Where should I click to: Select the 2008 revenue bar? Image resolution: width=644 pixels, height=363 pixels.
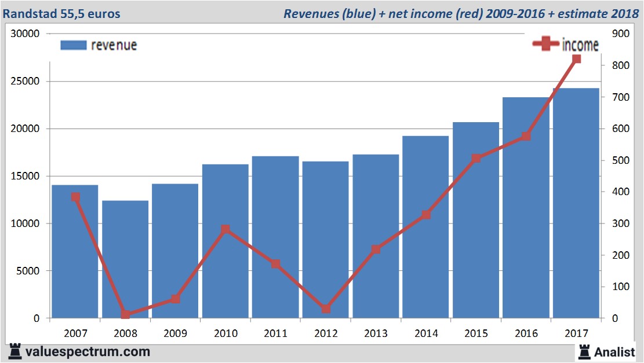[x=125, y=261]
